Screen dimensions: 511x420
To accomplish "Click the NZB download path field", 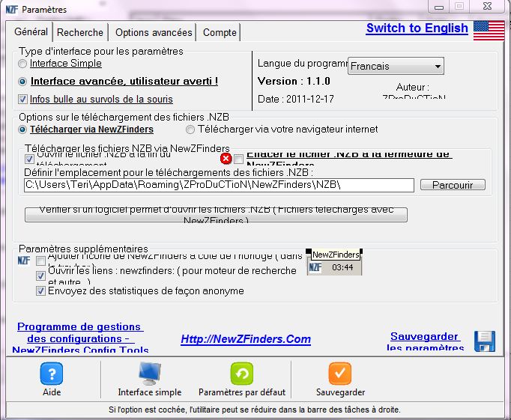I will coord(219,185).
